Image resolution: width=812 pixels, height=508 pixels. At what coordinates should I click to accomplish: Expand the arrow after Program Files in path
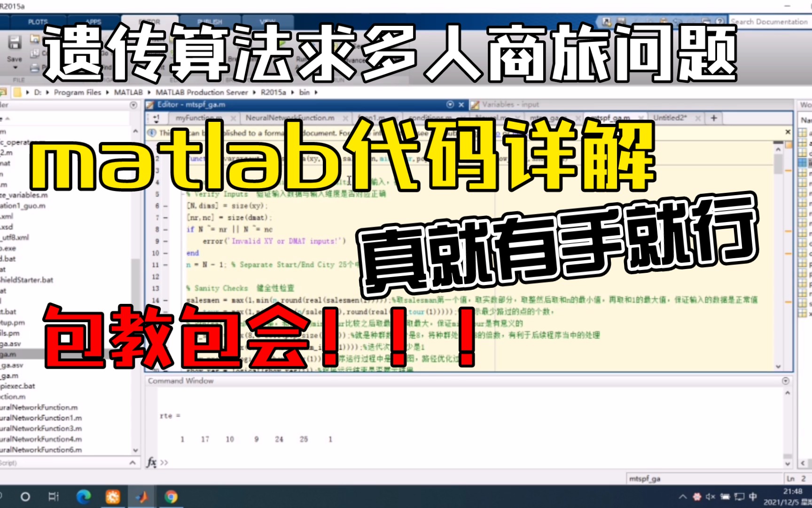(108, 92)
